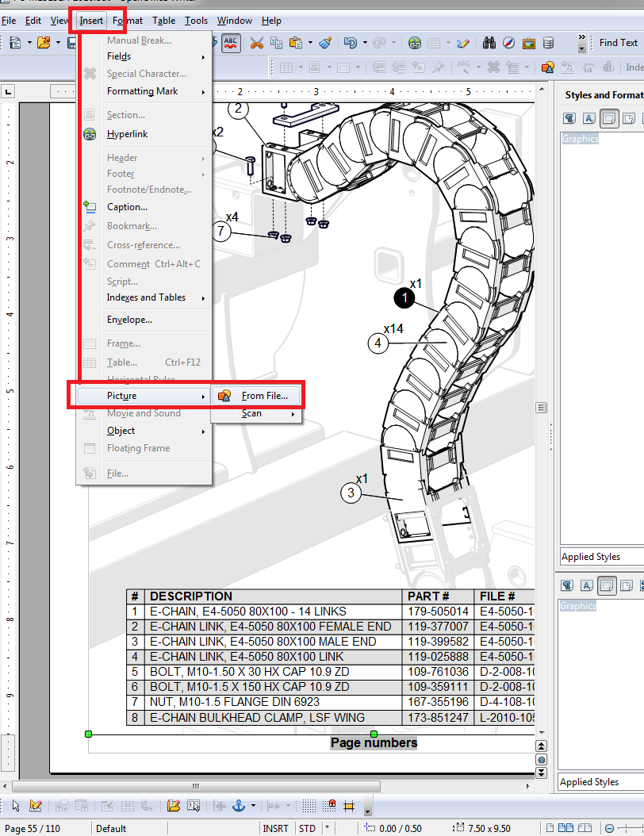Select book view layout icon
This screenshot has width=644, height=836.
585,828
